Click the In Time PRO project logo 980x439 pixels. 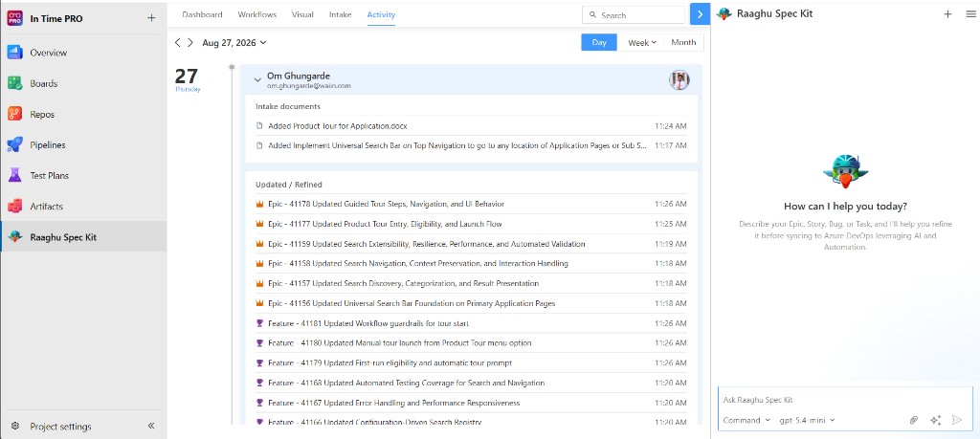click(15, 18)
